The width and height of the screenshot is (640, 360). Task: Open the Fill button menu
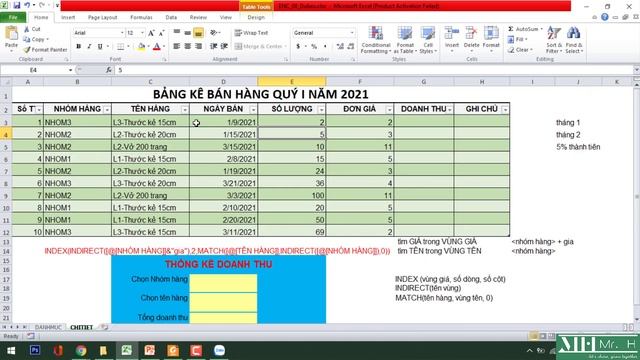pos(518,39)
